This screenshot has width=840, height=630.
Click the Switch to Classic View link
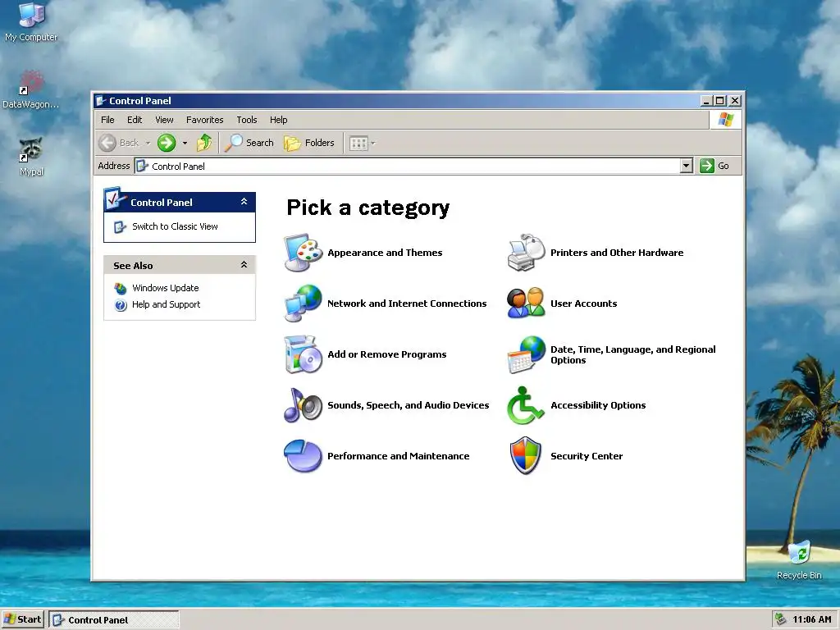pyautogui.click(x=176, y=226)
